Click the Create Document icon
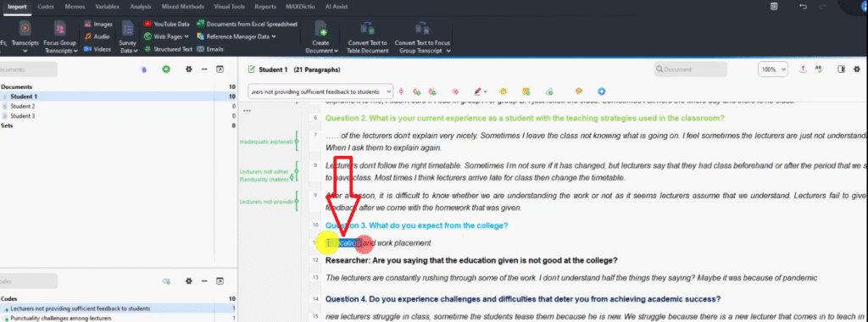The height and width of the screenshot is (322, 868). (x=320, y=28)
